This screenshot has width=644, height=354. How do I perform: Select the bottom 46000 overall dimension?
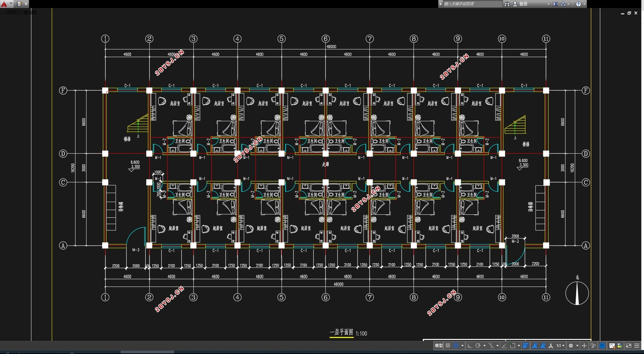338,284
